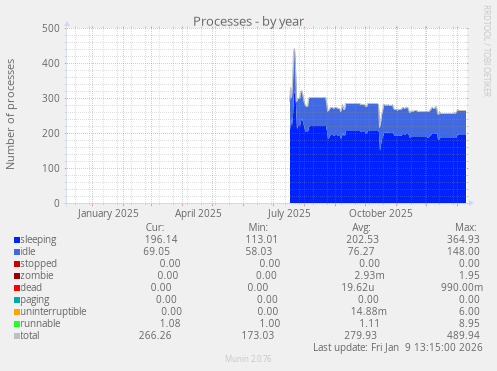Screen dimensions: 497x371
Task: Click idle minimum value 58.03
Action: point(259,251)
